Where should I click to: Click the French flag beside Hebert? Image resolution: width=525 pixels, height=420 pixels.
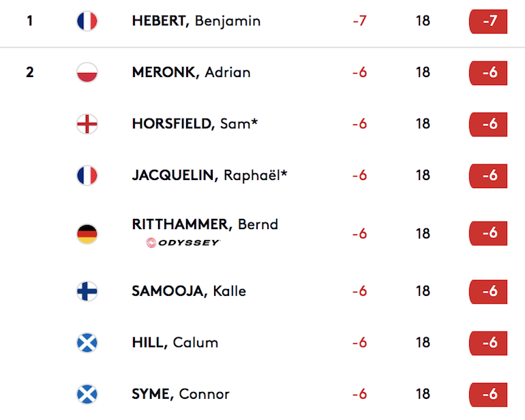87,20
